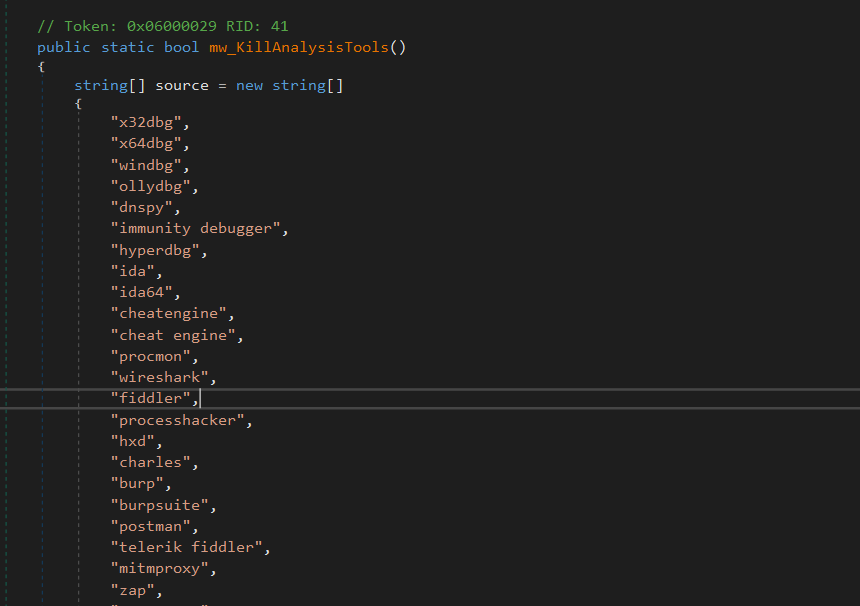Select the "dnspy" array entry

[x=142, y=208]
